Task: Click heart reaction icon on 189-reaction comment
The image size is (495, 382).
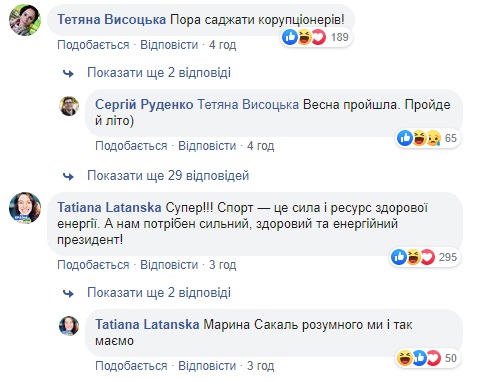Action: 319,37
